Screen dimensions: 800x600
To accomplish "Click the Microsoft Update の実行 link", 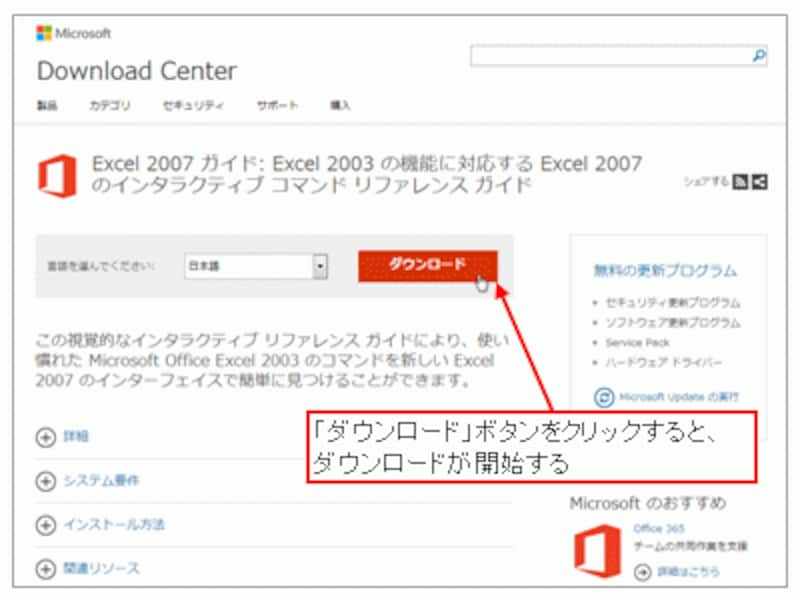I will pyautogui.click(x=679, y=397).
